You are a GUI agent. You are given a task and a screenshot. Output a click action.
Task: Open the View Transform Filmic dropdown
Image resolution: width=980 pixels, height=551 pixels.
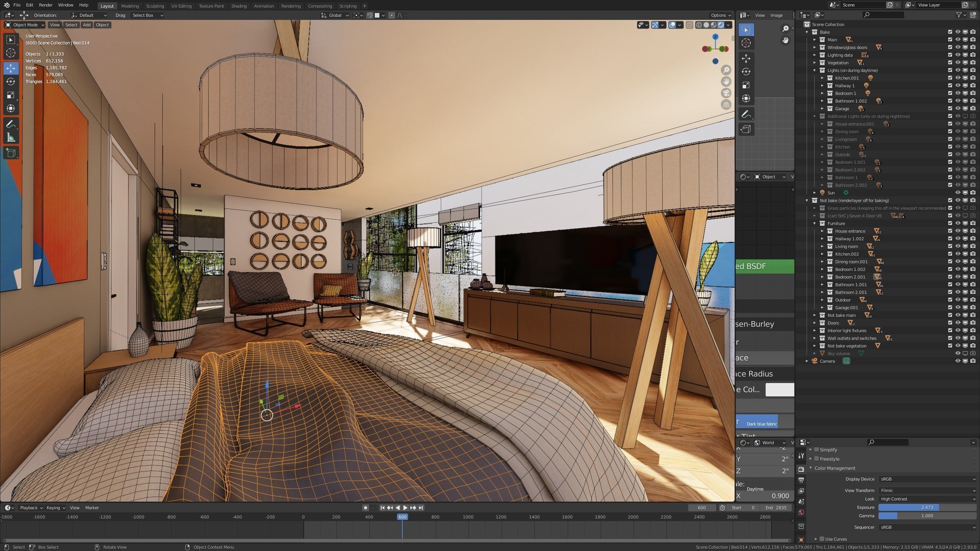click(928, 491)
